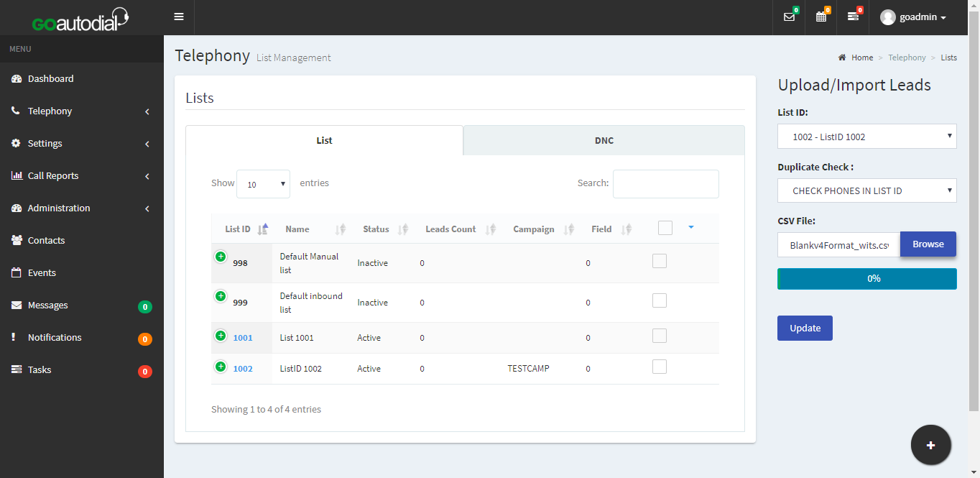Click the 0% upload progress bar
The width and height of the screenshot is (980, 478).
coord(867,279)
